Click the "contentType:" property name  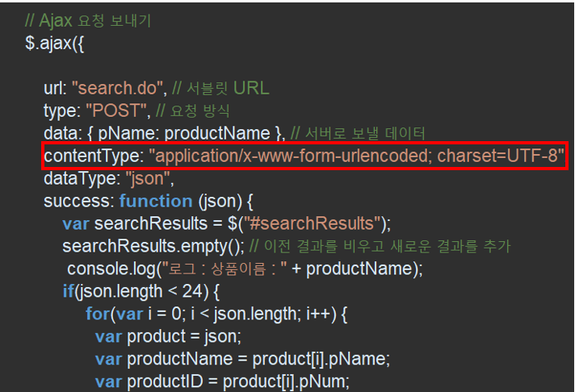pyautogui.click(x=94, y=156)
